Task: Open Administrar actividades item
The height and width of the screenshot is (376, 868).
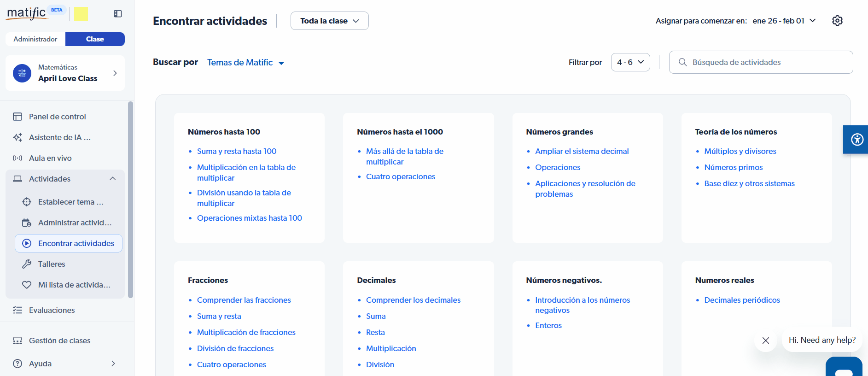Action: coord(75,223)
